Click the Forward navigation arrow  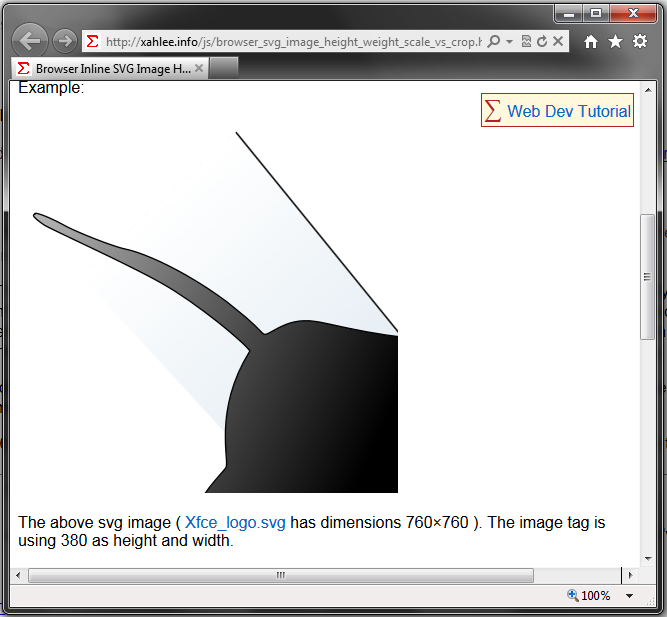coord(65,41)
